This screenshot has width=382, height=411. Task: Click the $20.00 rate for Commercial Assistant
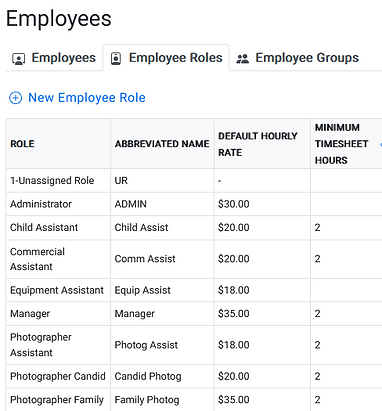pyautogui.click(x=234, y=259)
